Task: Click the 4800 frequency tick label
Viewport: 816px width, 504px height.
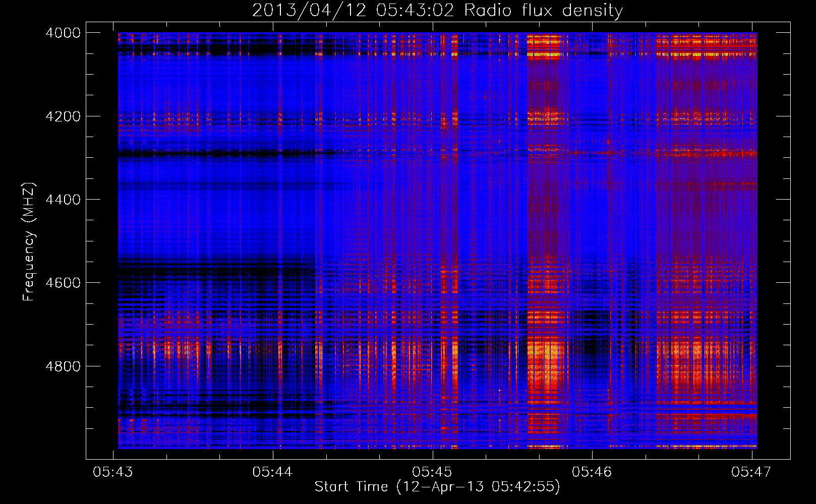Action: coord(63,366)
